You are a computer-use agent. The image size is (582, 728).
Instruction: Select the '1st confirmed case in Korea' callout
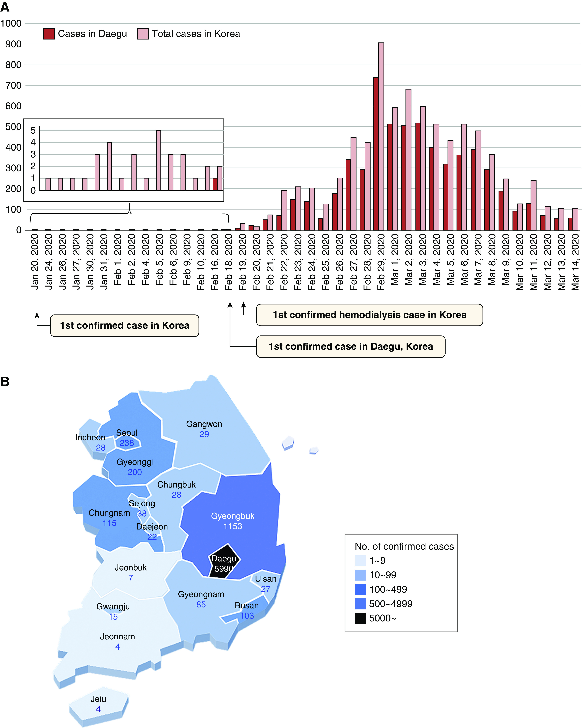tap(125, 325)
